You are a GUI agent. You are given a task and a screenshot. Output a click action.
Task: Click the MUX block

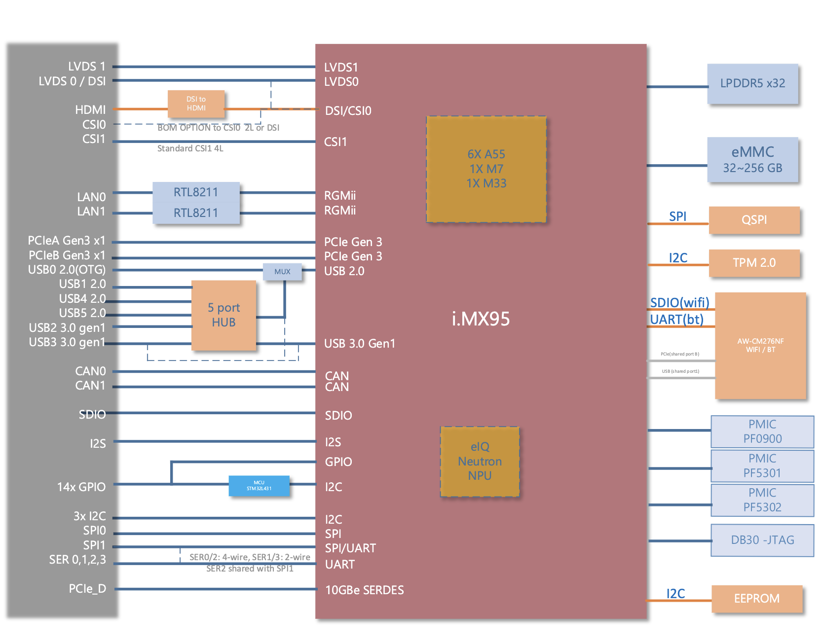coord(282,272)
